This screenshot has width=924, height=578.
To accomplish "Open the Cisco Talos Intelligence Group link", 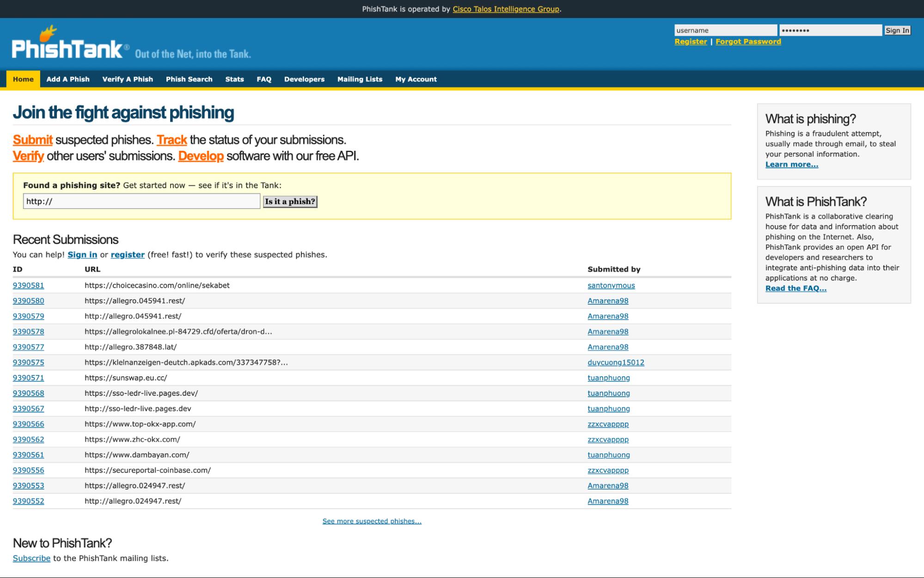I will point(506,8).
